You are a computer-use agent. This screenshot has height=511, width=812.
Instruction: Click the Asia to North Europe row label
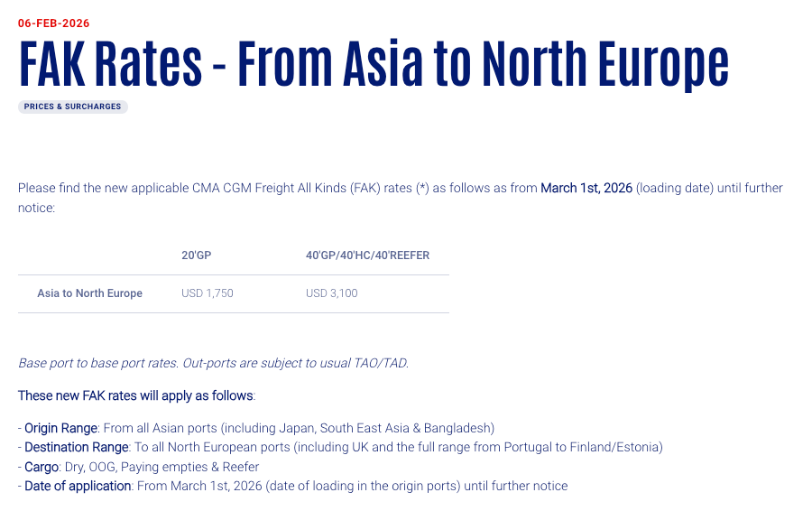click(89, 293)
